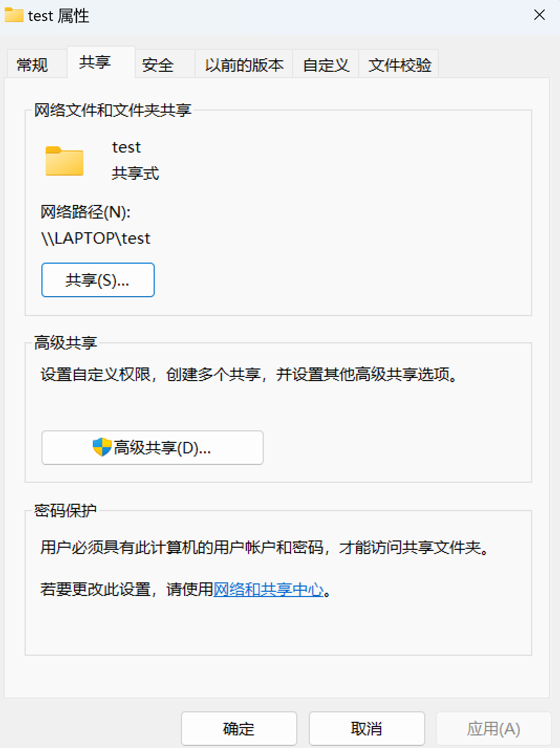Click the \\LAPTOP\test network path text
This screenshot has width=560, height=748.
click(96, 239)
